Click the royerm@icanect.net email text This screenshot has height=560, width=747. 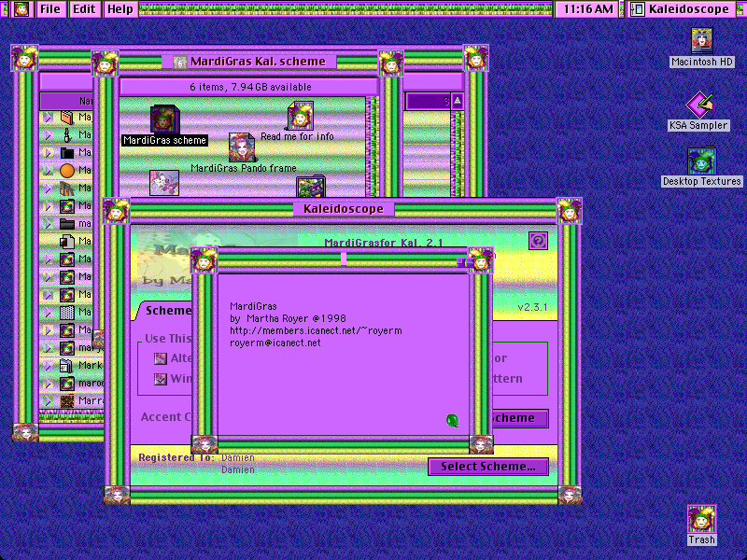pyautogui.click(x=275, y=343)
